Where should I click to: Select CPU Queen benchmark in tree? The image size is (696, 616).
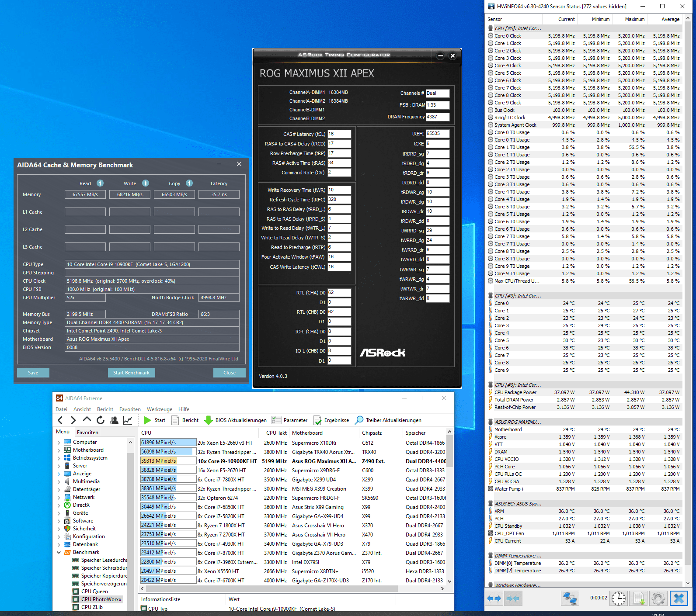(x=94, y=592)
